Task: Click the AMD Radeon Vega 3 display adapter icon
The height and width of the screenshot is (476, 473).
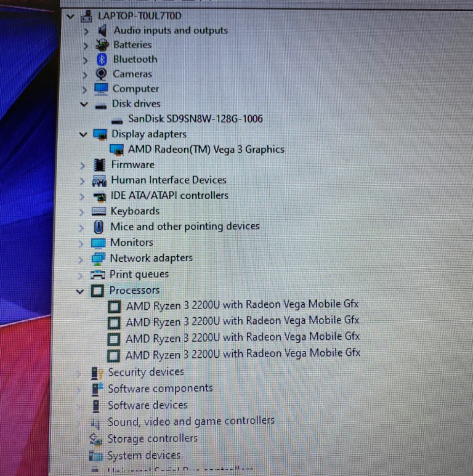Action: (116, 150)
